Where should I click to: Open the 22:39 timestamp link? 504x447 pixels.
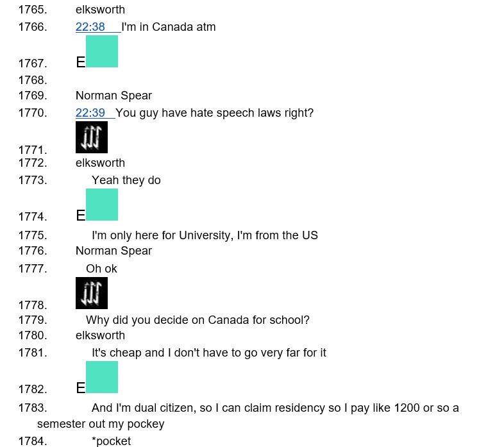tap(90, 113)
